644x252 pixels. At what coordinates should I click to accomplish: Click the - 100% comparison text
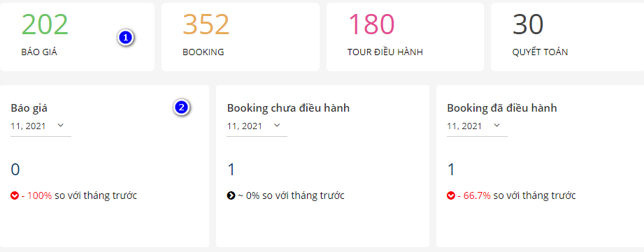click(x=36, y=196)
